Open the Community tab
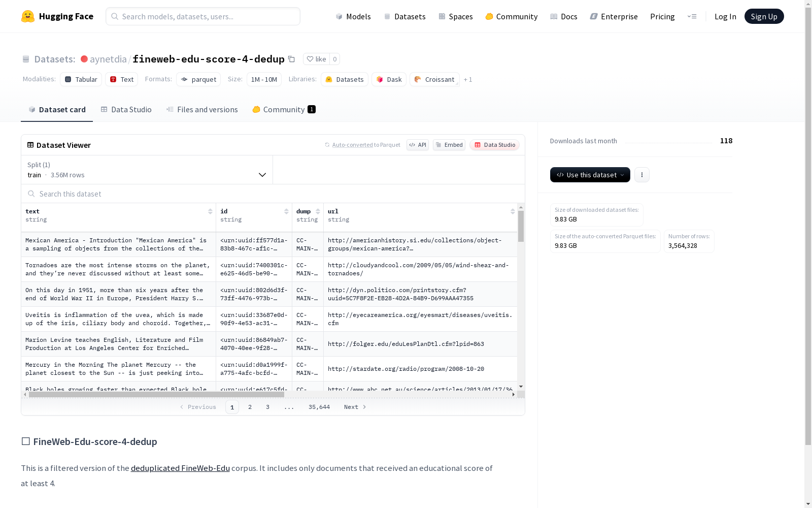Image resolution: width=812 pixels, height=508 pixels. (284, 110)
